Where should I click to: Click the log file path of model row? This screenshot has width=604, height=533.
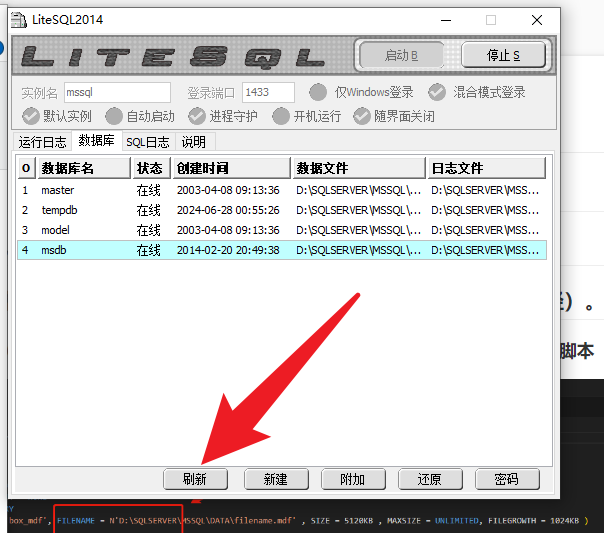coord(485,230)
